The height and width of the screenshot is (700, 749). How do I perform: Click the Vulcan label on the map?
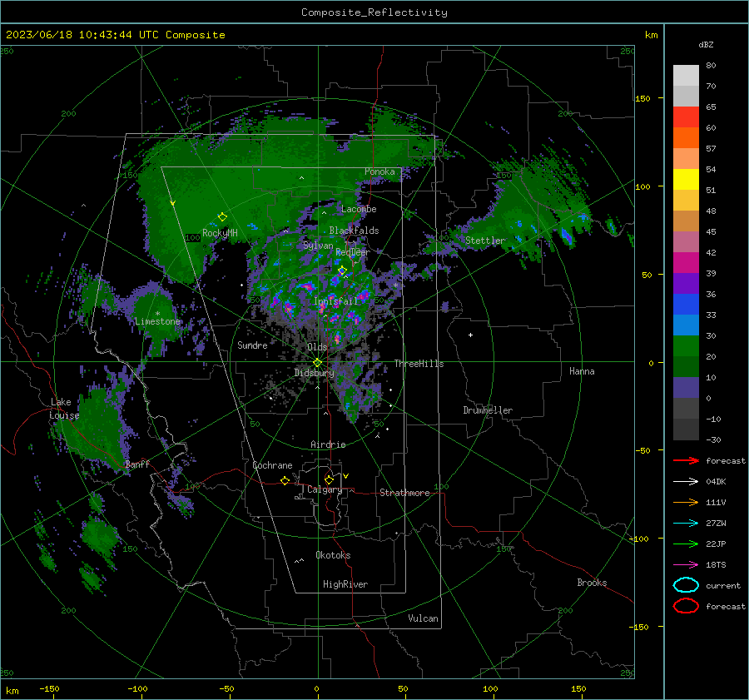(x=423, y=618)
